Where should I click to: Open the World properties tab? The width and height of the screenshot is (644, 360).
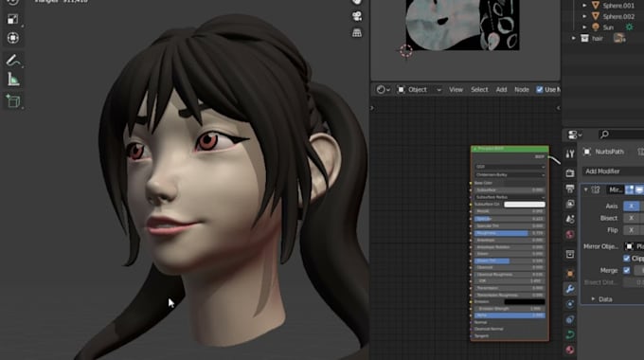(570, 235)
